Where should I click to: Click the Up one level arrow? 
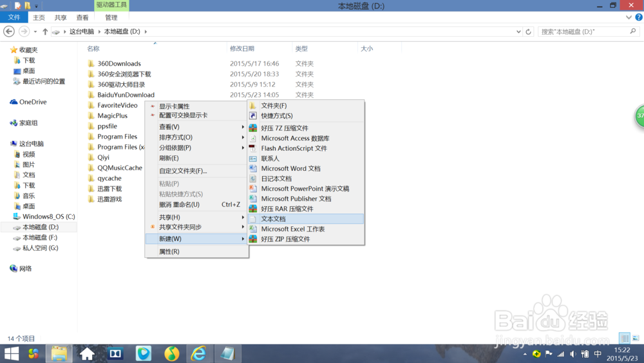[45, 32]
